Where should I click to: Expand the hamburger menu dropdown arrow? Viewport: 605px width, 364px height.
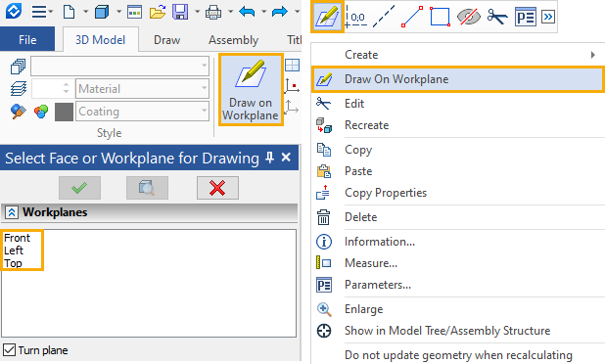point(51,12)
